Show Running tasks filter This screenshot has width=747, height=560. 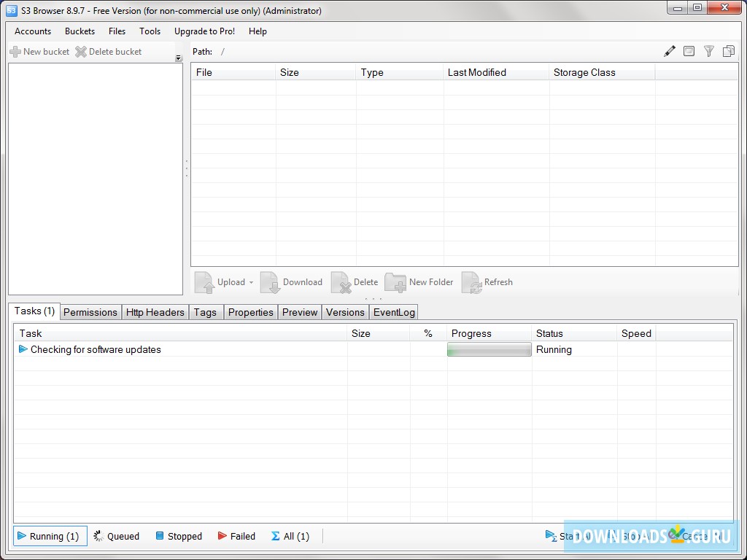(x=50, y=536)
